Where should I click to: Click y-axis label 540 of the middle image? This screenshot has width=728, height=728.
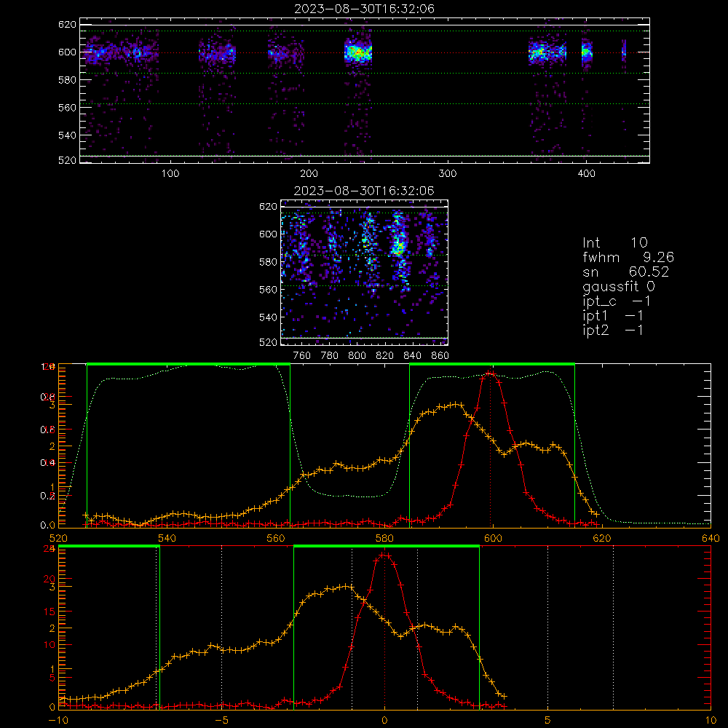269,317
